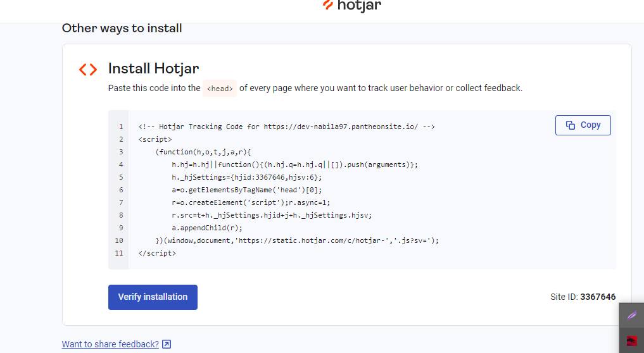Click the h._hjSettings hjid line

tap(247, 177)
